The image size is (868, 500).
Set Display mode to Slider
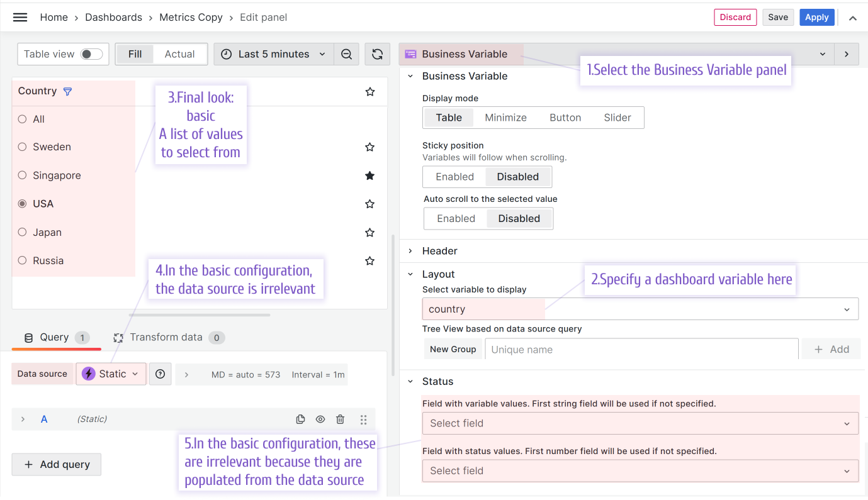tap(617, 117)
